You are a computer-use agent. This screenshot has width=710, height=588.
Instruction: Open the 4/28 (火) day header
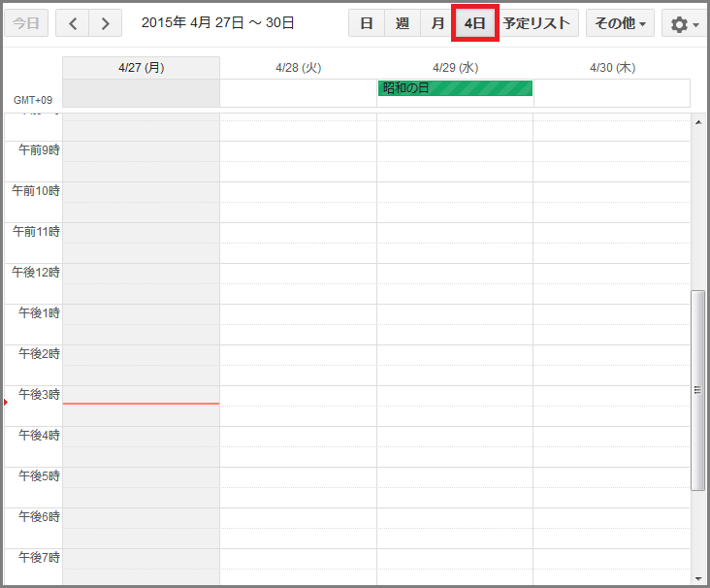pos(299,68)
